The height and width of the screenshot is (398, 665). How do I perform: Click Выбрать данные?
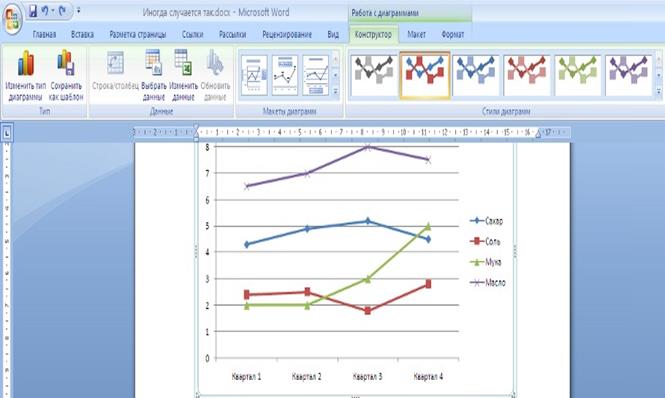click(154, 75)
